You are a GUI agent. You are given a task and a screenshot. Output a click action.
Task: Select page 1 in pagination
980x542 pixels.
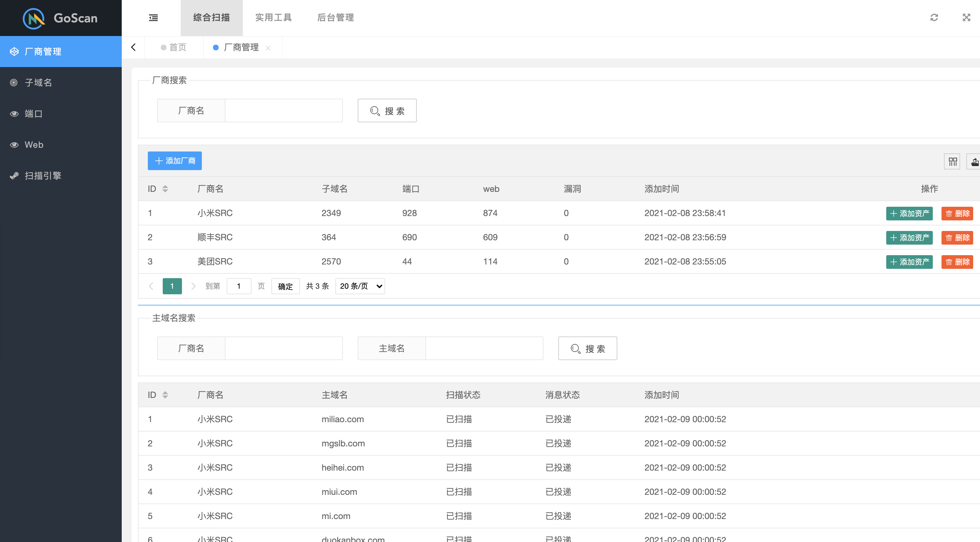pos(172,286)
